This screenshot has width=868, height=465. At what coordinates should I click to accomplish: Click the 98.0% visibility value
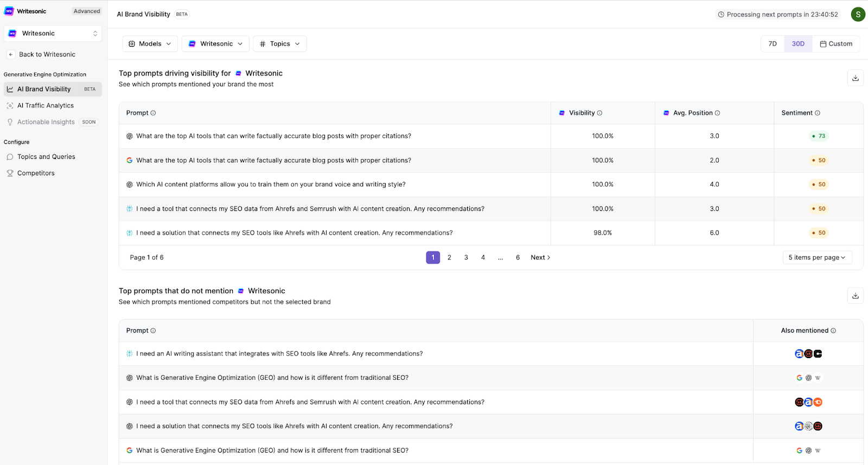pos(603,233)
